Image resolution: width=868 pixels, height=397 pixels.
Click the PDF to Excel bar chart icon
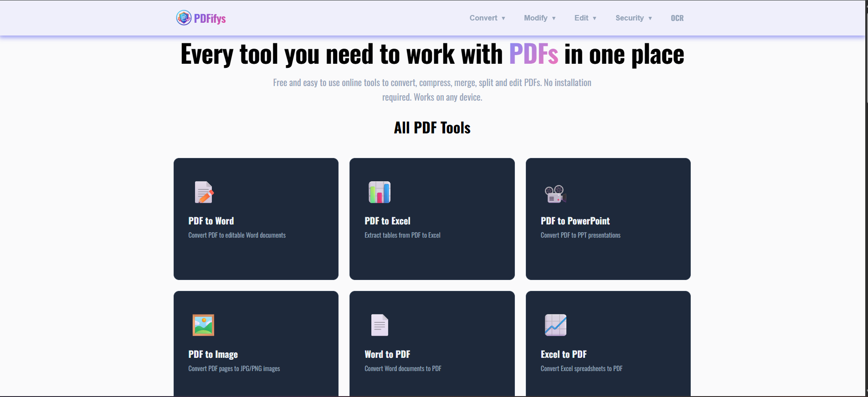click(x=380, y=192)
